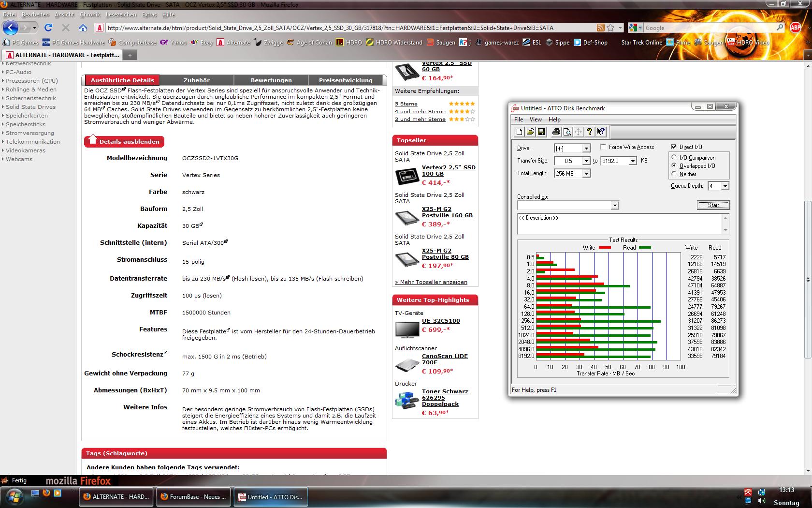Select I/O Comparison radio option
Screen dimensions: 812x508
pos(674,157)
